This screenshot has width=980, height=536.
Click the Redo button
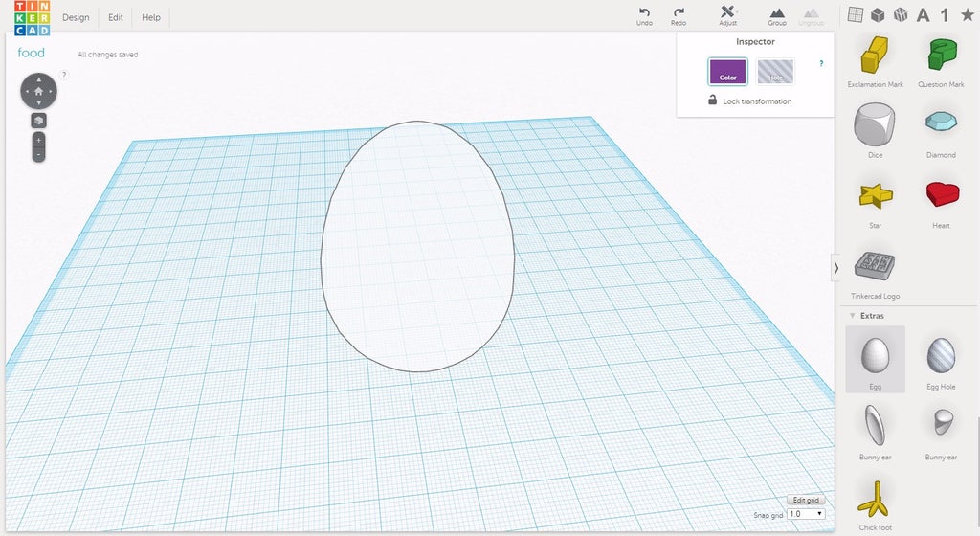point(679,17)
